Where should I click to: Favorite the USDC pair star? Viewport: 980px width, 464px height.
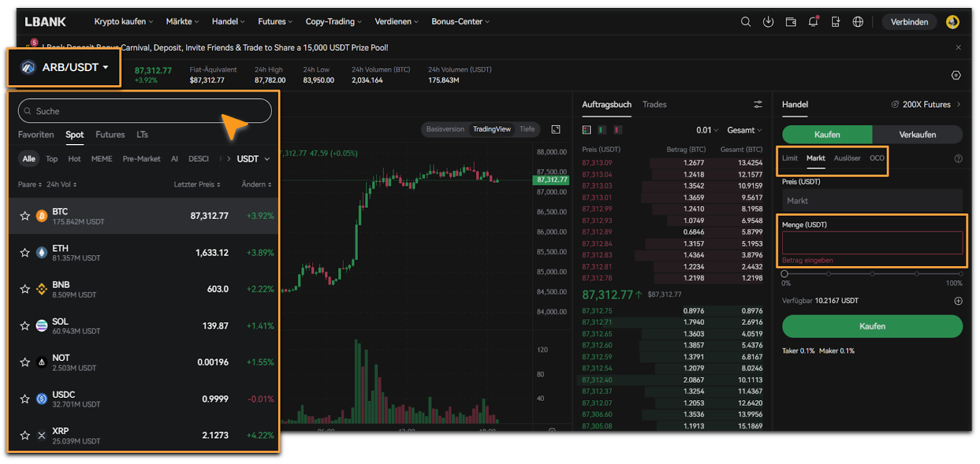click(25, 399)
